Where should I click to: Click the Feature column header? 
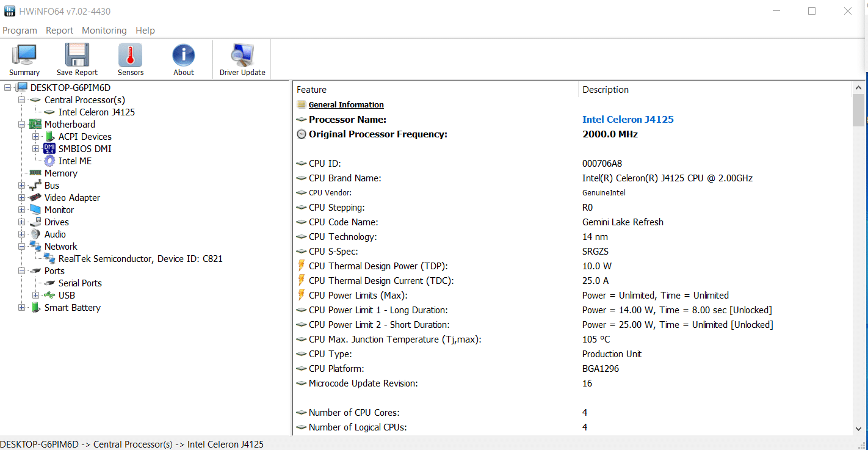[x=436, y=90]
